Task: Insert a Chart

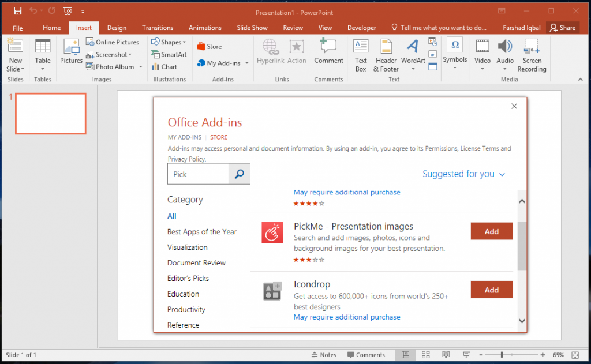Action: pyautogui.click(x=164, y=67)
